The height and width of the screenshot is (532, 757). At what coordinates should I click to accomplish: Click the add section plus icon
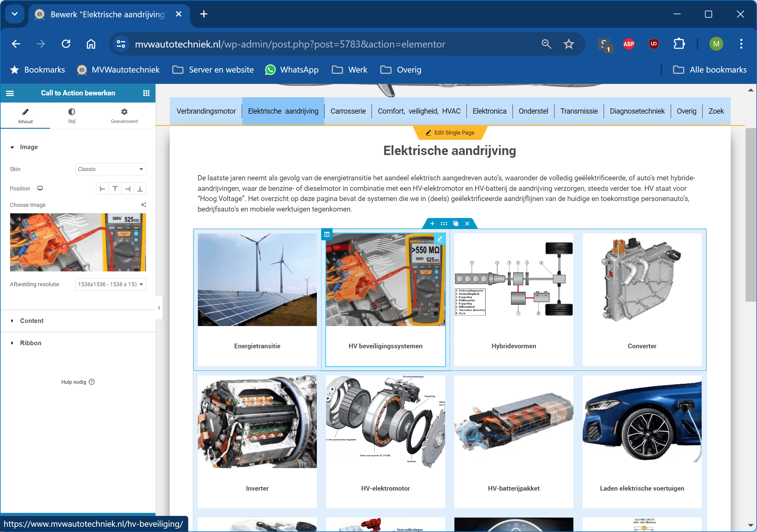pyautogui.click(x=432, y=223)
